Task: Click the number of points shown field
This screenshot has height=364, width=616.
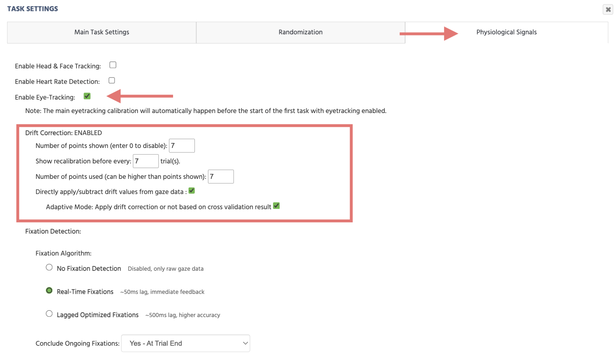Action: [182, 145]
